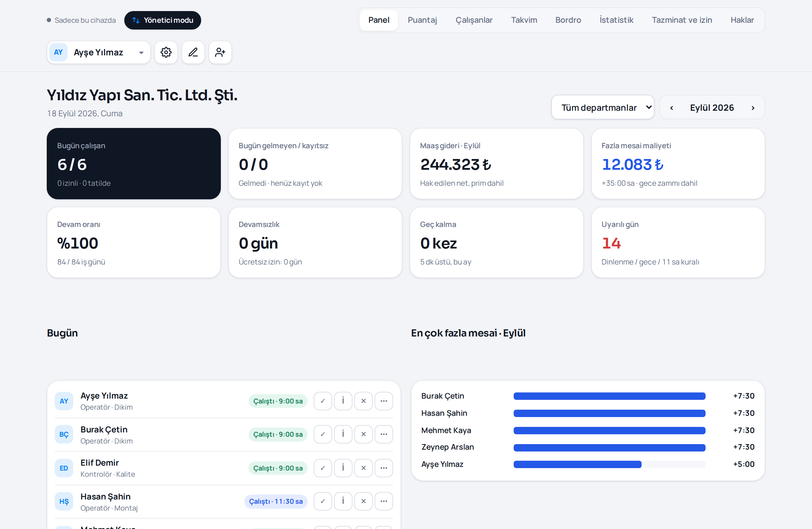Open the Ayşe Yılmaz employee selector
The width and height of the screenshot is (812, 529).
point(99,52)
